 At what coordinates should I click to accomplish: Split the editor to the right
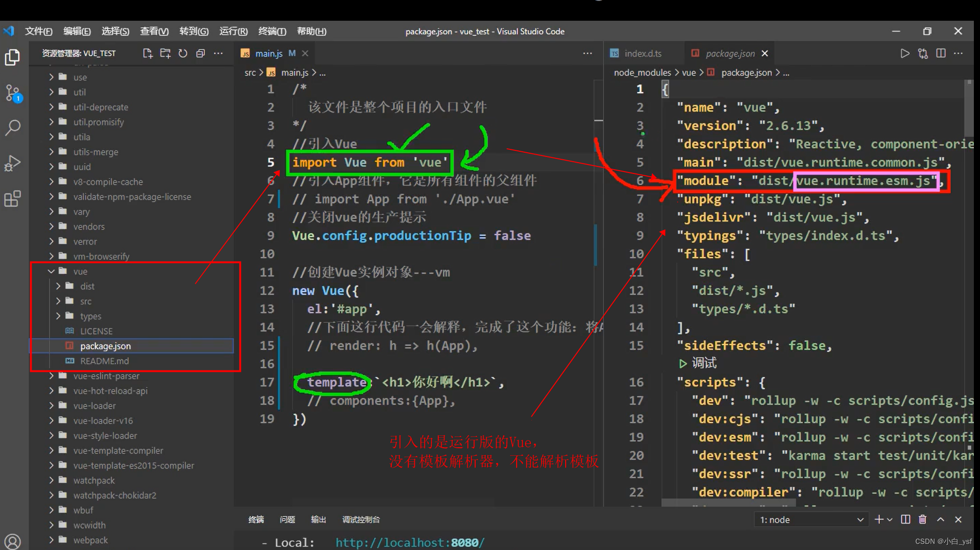[941, 53]
